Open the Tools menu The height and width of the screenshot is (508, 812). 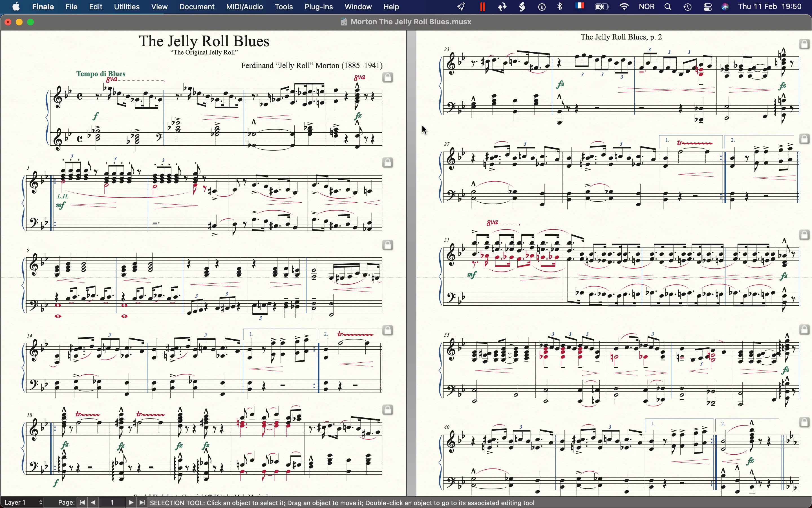tap(284, 7)
